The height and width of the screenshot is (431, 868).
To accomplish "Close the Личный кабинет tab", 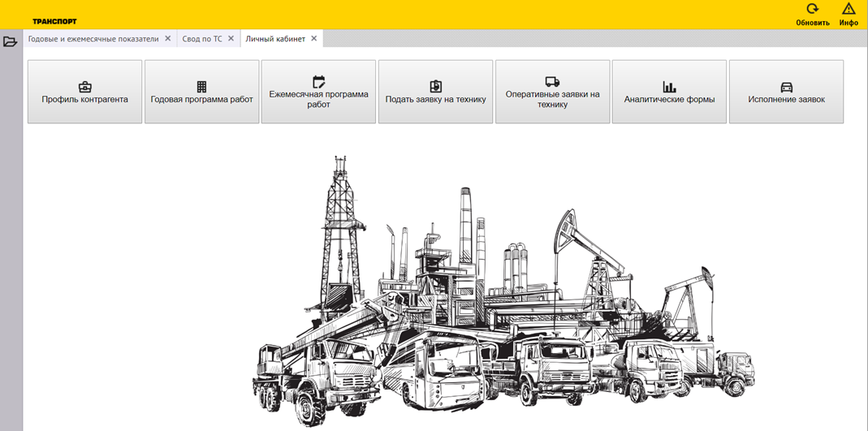I will (314, 39).
